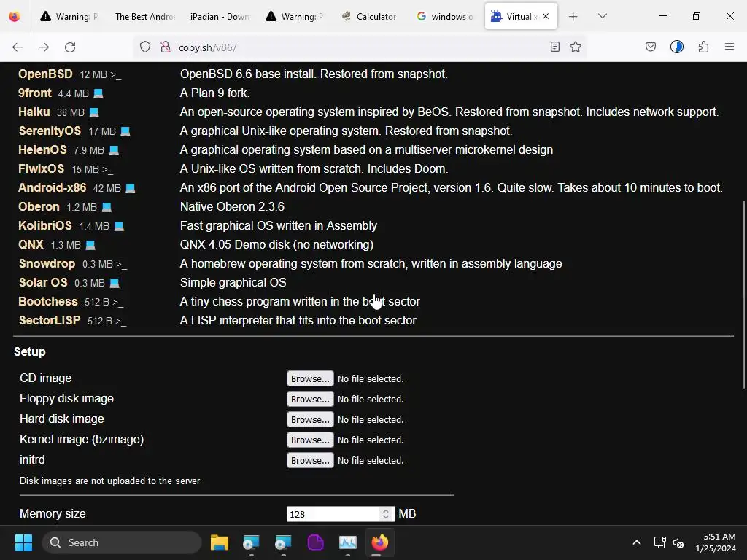Launch the OpenBSD image
The image size is (747, 560).
click(45, 74)
